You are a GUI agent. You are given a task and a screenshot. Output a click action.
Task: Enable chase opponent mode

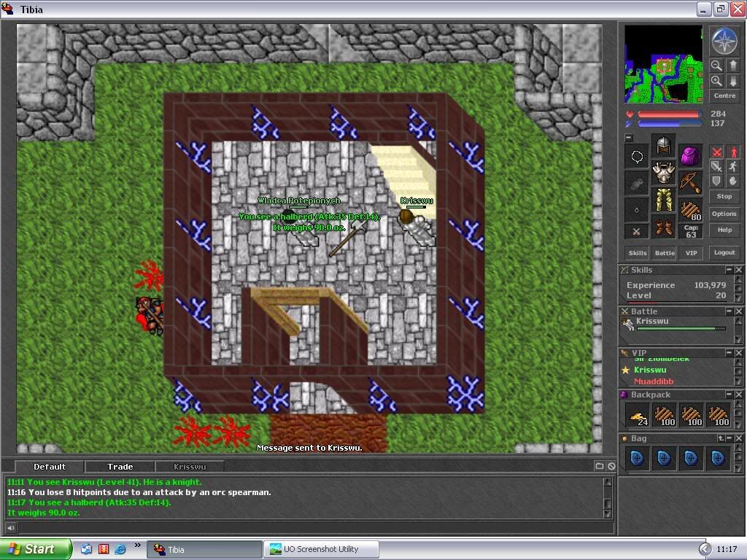[732, 166]
